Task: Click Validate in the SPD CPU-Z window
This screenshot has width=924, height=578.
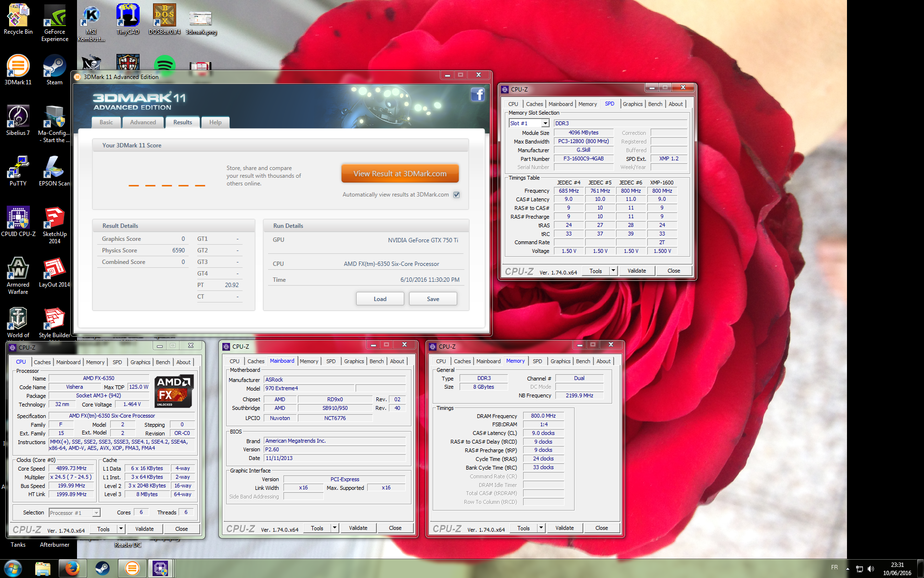Action: [637, 271]
